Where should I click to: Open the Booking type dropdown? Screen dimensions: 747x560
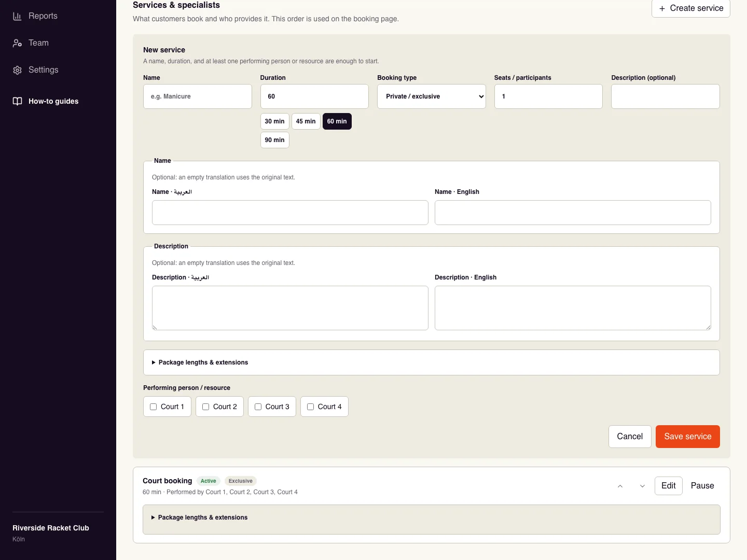431,96
